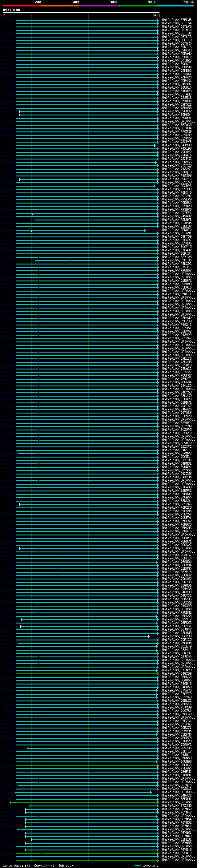The height and width of the screenshot is (868, 197).
Task: Select hit label UniRef100_C7DZG4
Action: pyautogui.click(x=177, y=721)
